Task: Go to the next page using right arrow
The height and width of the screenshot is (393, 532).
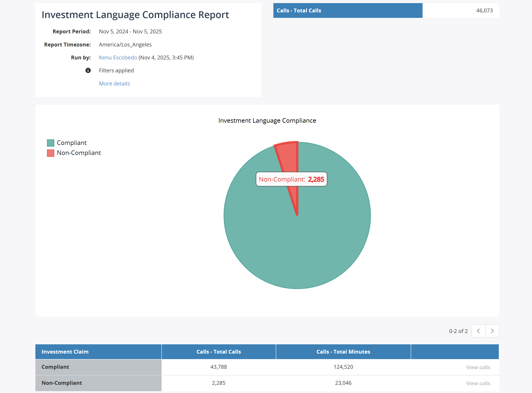Action: click(x=492, y=331)
